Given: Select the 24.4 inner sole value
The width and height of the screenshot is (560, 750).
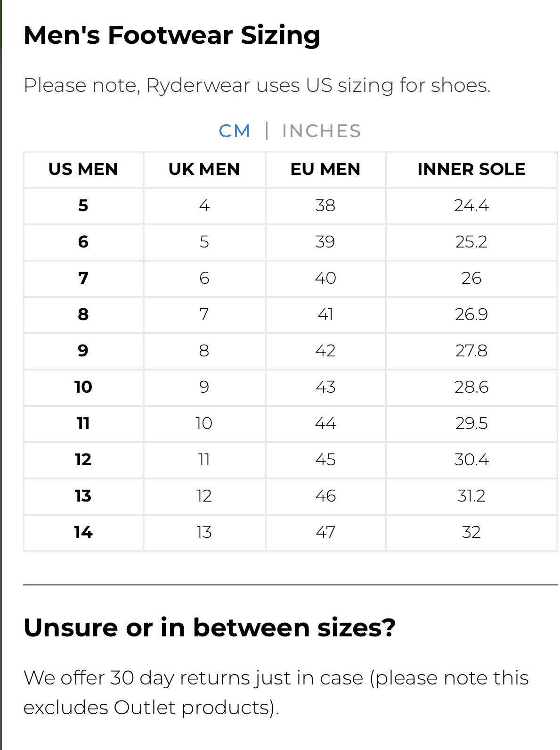Looking at the screenshot, I should [x=471, y=206].
